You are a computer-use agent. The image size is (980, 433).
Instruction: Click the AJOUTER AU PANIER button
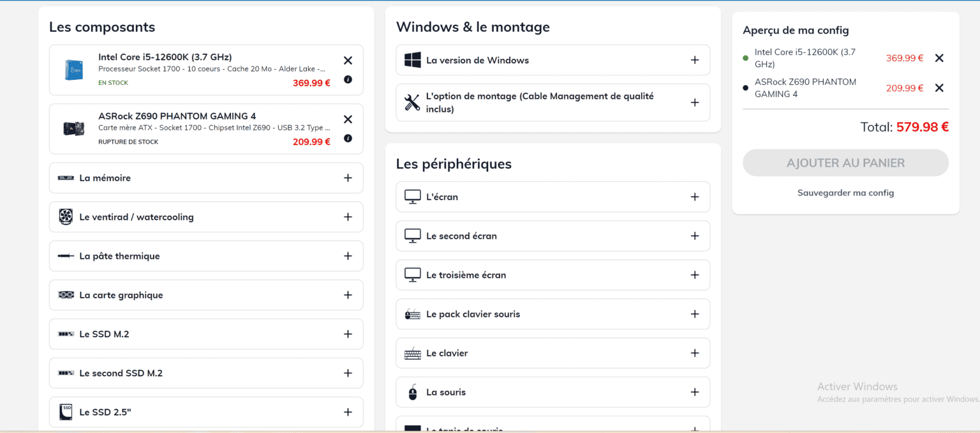(845, 163)
